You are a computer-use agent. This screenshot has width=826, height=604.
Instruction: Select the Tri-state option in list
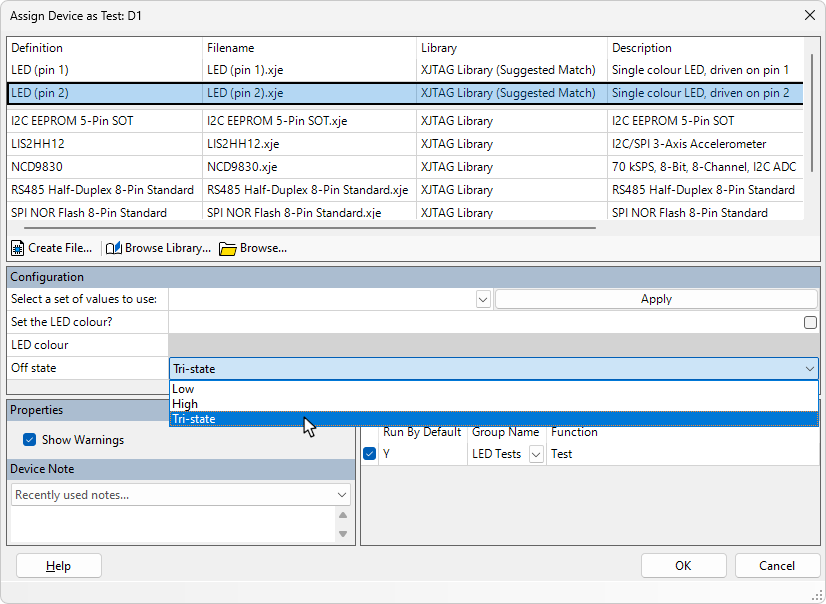coord(194,419)
